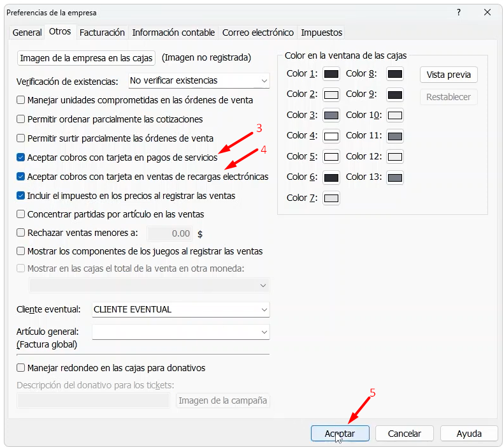Pick the Color 13 swatch

395,177
